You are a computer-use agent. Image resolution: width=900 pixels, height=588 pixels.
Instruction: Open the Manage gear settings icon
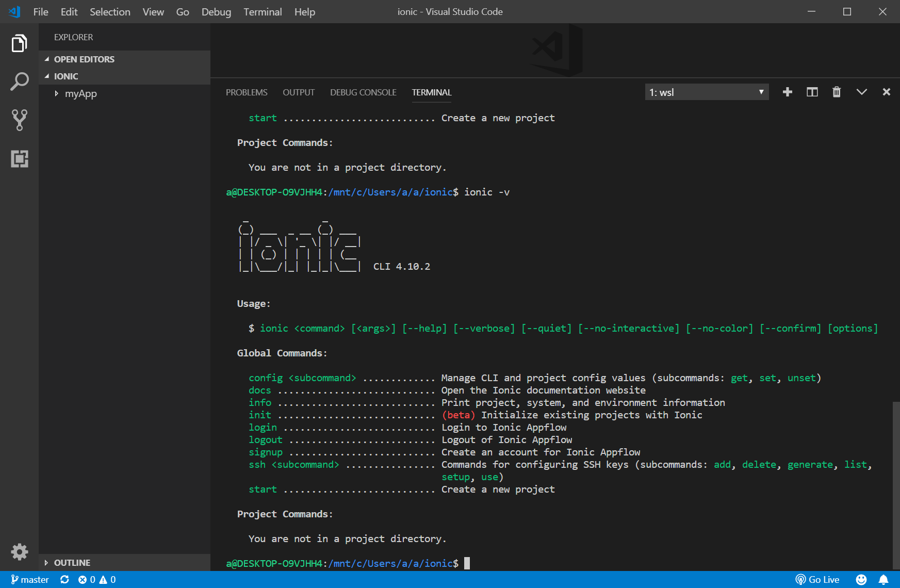pyautogui.click(x=19, y=551)
